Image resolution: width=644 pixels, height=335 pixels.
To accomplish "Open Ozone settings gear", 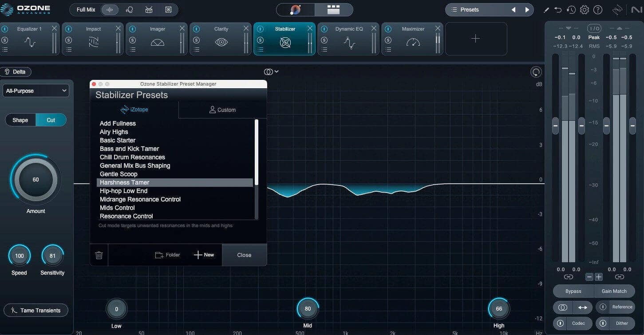I will pyautogui.click(x=585, y=10).
